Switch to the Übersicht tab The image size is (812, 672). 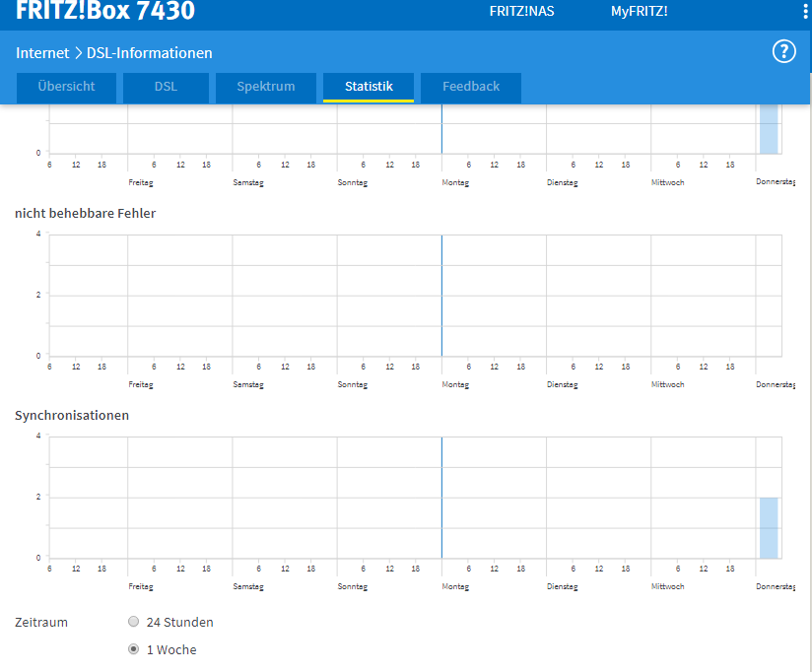click(66, 87)
